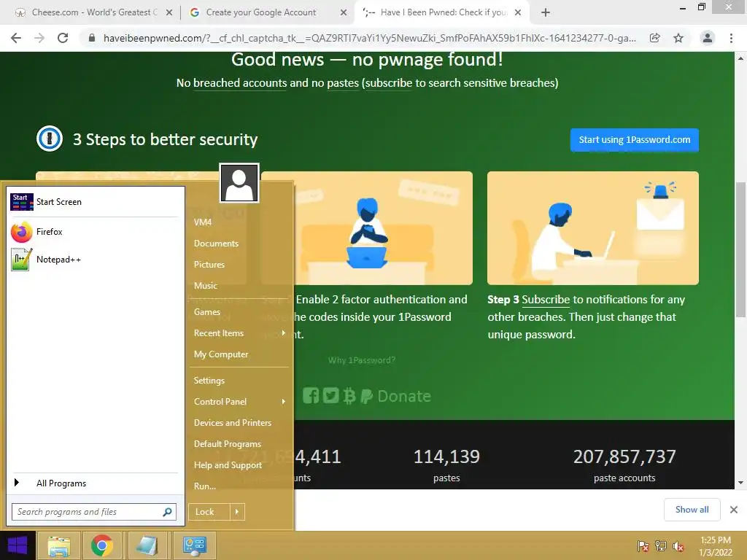Share this page from the address bar
The image size is (747, 560).
point(655,38)
